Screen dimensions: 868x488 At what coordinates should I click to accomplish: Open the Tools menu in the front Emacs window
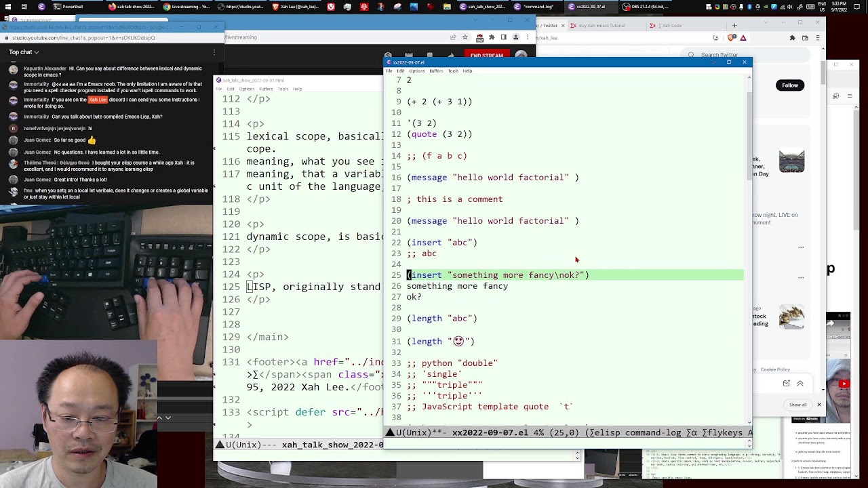click(453, 70)
